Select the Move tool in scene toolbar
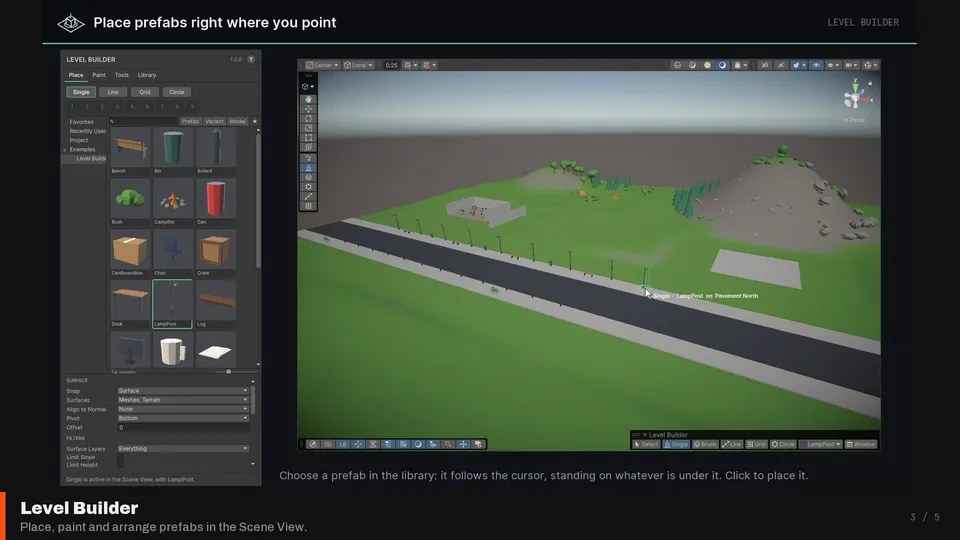Viewport: 960px width, 540px height. [308, 108]
